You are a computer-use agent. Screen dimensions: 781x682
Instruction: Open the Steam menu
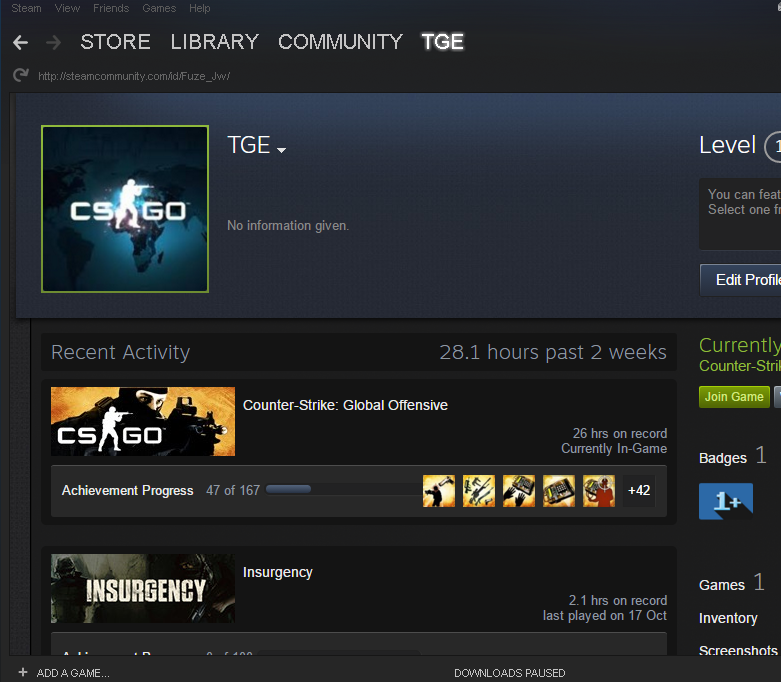(x=26, y=8)
